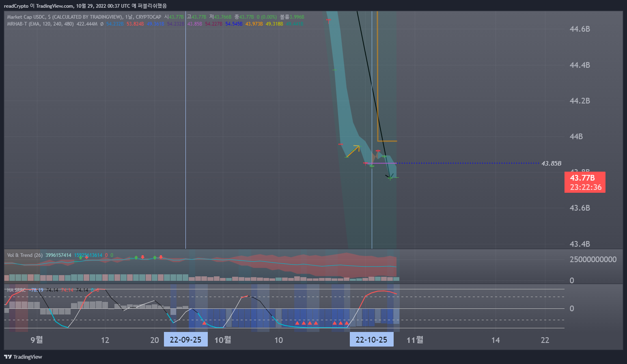Screen dimensions: 627x364
Task: Click the blue 54.545B indicator value
Action: click(234, 24)
